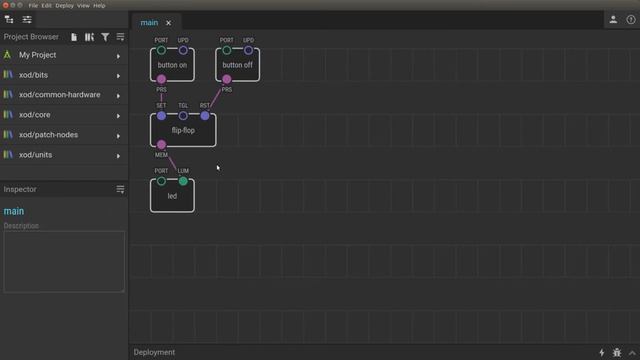
Task: Click the main patch title in Inspector
Action: pyautogui.click(x=14, y=211)
